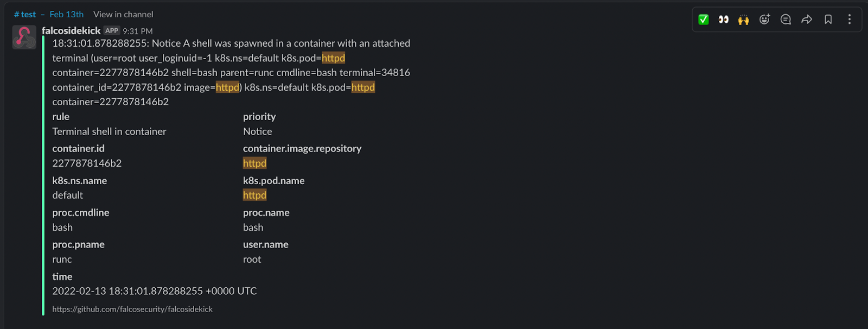868x329 pixels.
Task: Click the falcosidekick app avatar
Action: 24,37
